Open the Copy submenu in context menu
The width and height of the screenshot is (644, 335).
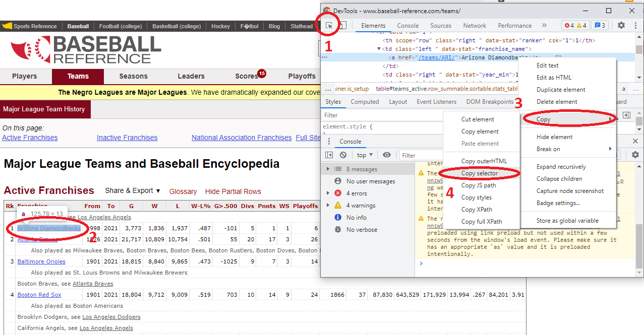(x=567, y=119)
